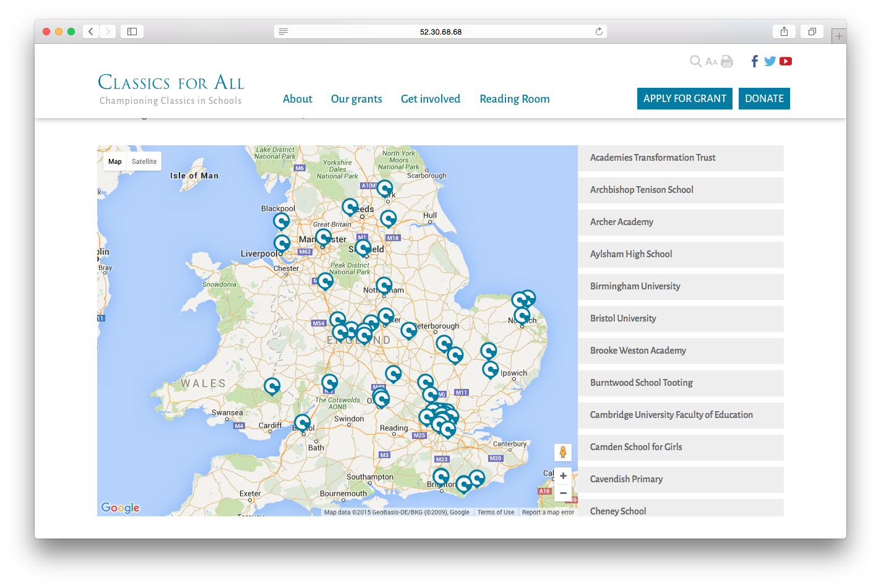Select Camden School for Girls
This screenshot has height=588, width=881.
point(681,447)
